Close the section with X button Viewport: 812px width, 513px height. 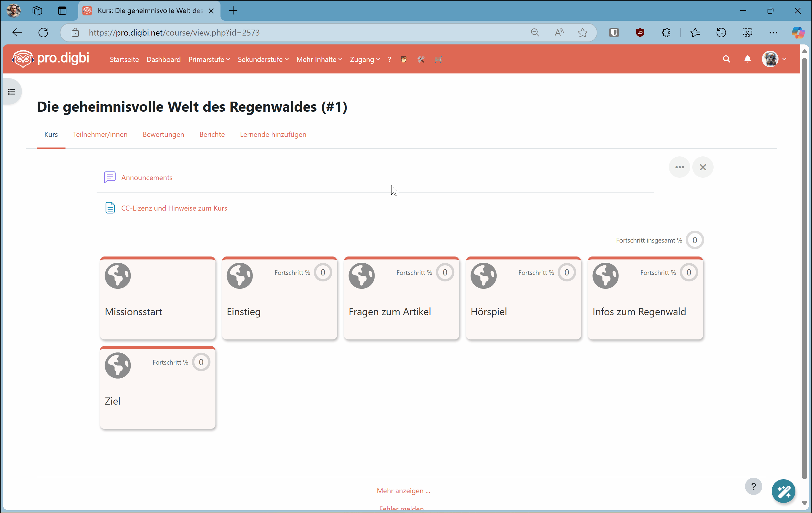(703, 167)
